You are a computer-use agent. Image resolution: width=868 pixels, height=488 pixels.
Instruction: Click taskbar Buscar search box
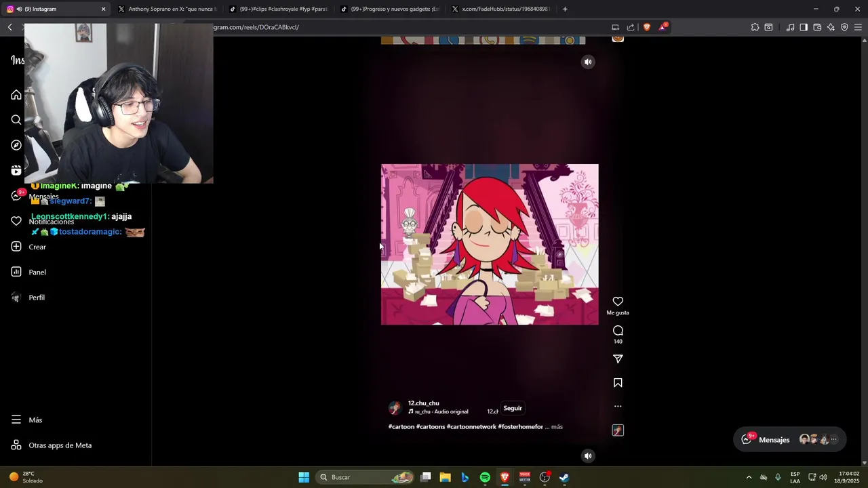pyautogui.click(x=366, y=477)
